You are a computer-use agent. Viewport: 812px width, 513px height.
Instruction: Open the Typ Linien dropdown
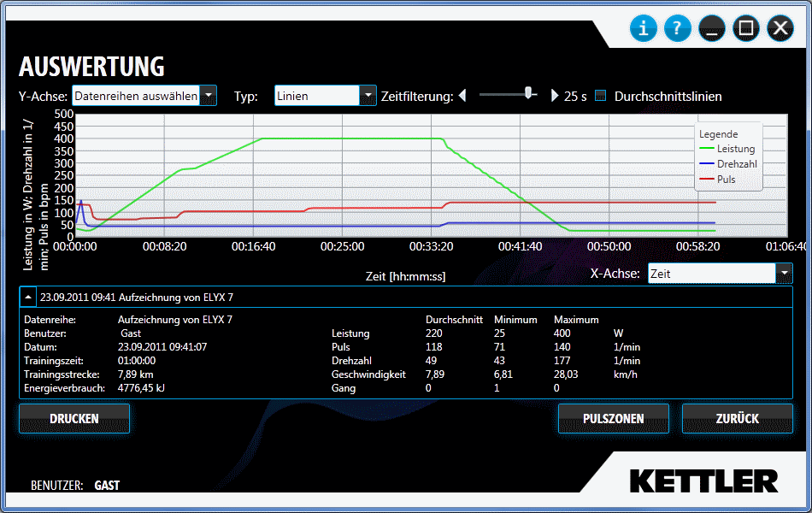pyautogui.click(x=368, y=96)
